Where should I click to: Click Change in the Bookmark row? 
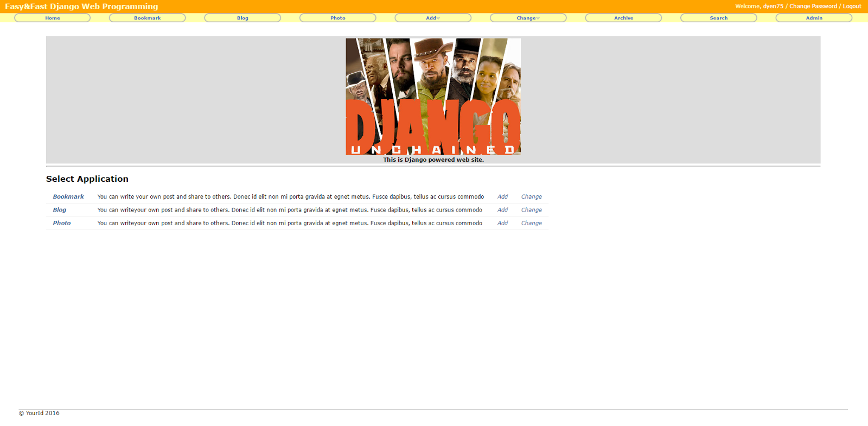click(532, 196)
